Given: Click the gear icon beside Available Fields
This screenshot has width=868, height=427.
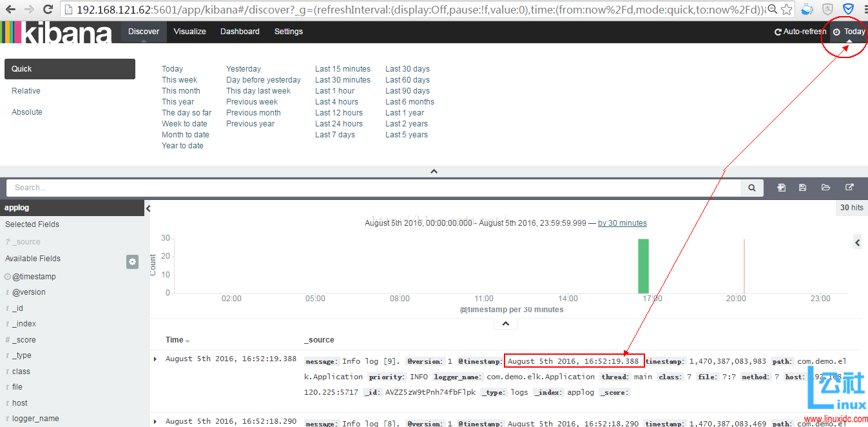Looking at the screenshot, I should point(132,261).
